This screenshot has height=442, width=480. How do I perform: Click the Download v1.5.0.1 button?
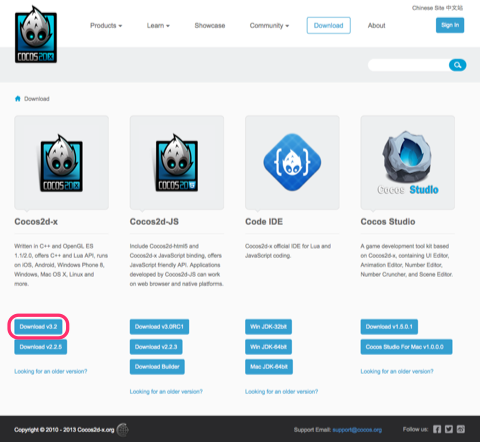[389, 327]
